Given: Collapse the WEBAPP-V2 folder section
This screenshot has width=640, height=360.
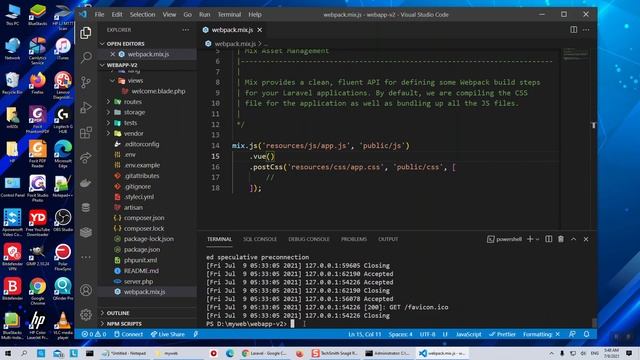Looking at the screenshot, I should (x=122, y=65).
